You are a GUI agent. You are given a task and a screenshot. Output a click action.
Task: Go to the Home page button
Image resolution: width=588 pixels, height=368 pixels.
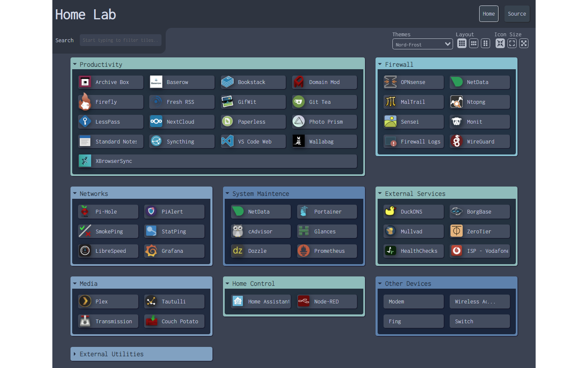489,14
